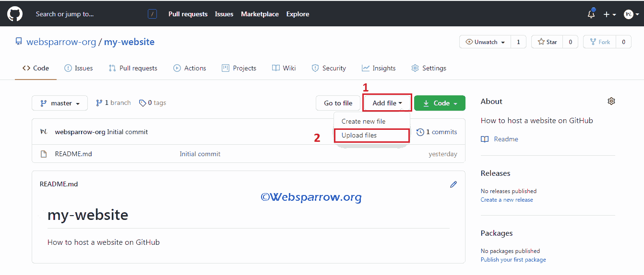Choose Create new file menu entry

[363, 122]
